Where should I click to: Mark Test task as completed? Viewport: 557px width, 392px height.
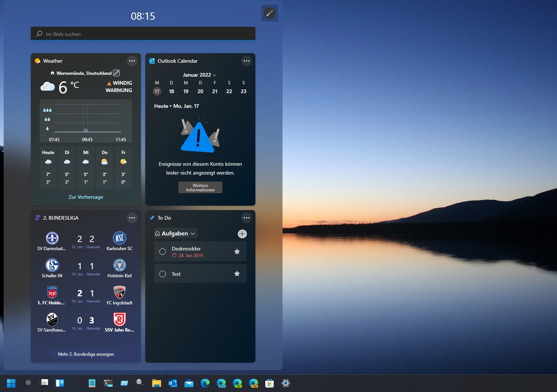pyautogui.click(x=163, y=274)
